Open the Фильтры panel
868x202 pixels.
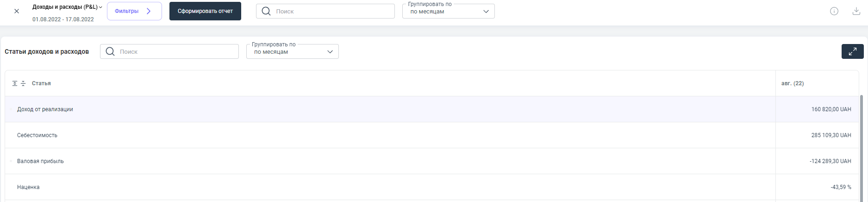click(134, 11)
